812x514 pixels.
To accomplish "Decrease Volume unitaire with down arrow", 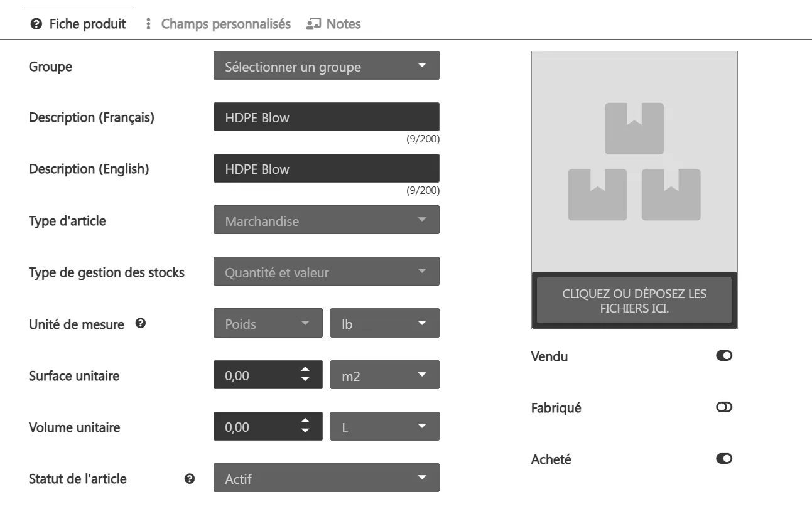I will point(305,431).
